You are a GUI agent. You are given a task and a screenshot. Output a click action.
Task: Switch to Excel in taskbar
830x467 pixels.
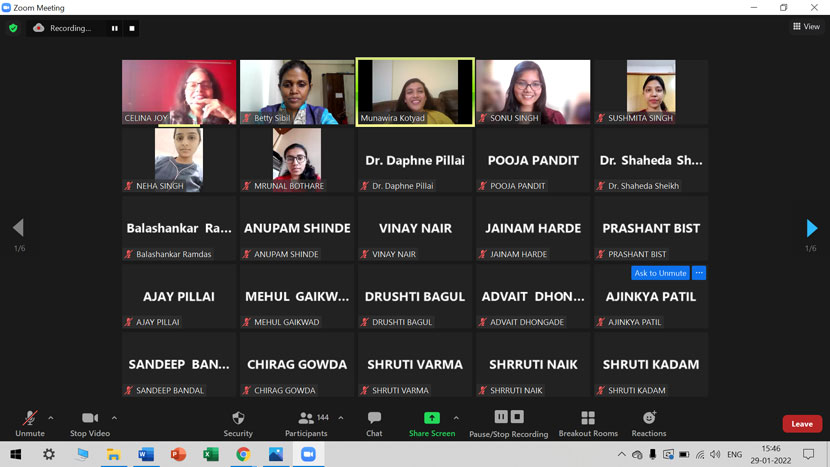pos(211,454)
